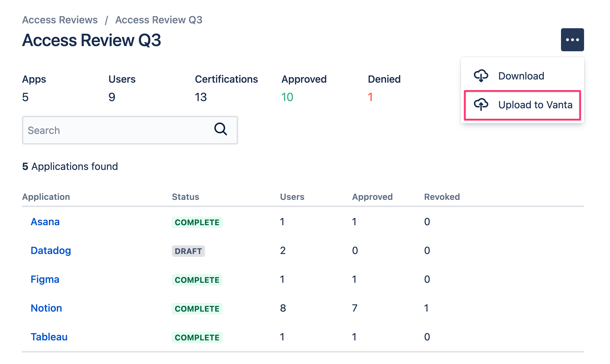This screenshot has width=610, height=364.
Task: Click the Status column header
Action: [x=185, y=197]
